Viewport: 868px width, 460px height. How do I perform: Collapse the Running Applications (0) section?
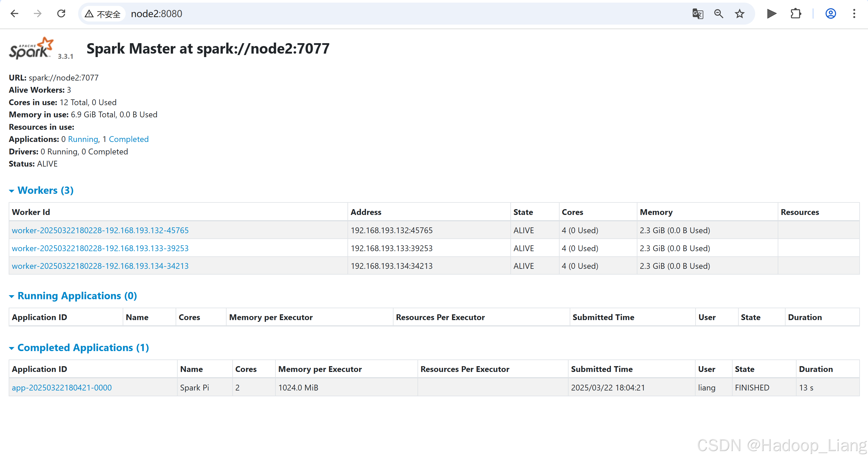[77, 296]
